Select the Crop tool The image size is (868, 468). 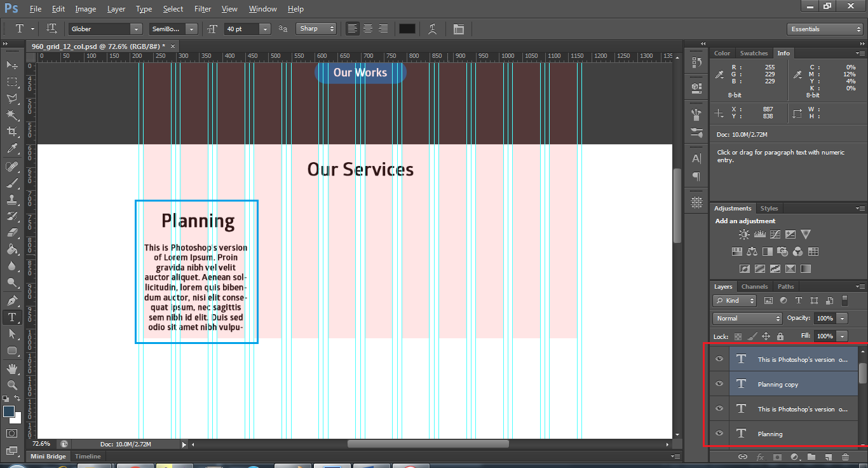click(x=11, y=132)
